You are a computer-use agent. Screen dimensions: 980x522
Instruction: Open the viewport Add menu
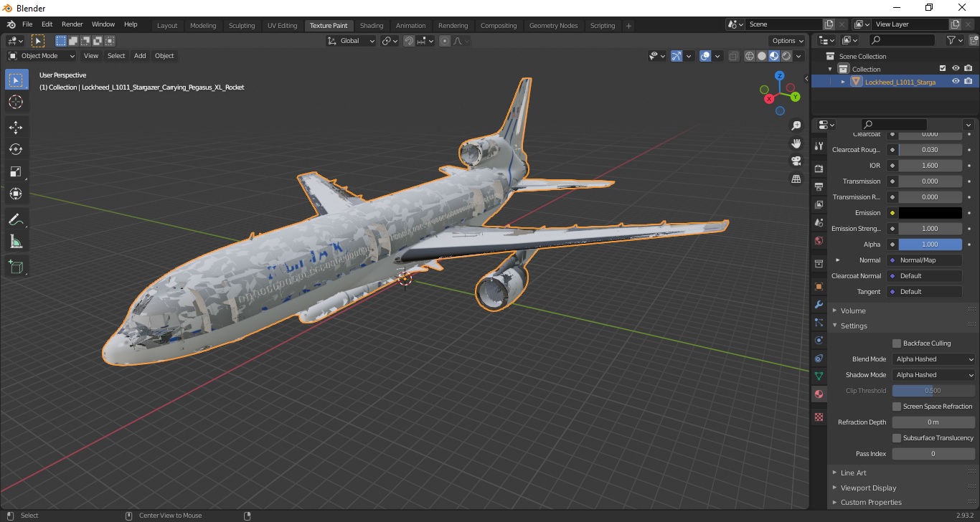[x=140, y=56]
